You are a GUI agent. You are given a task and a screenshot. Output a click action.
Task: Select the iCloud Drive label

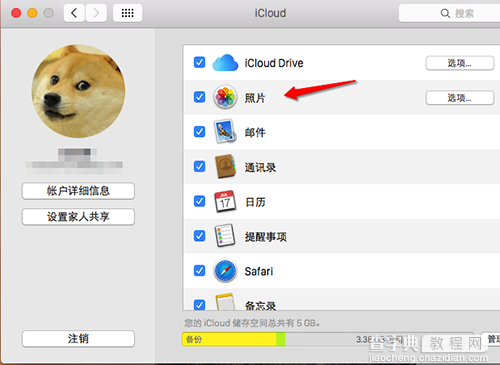[274, 63]
